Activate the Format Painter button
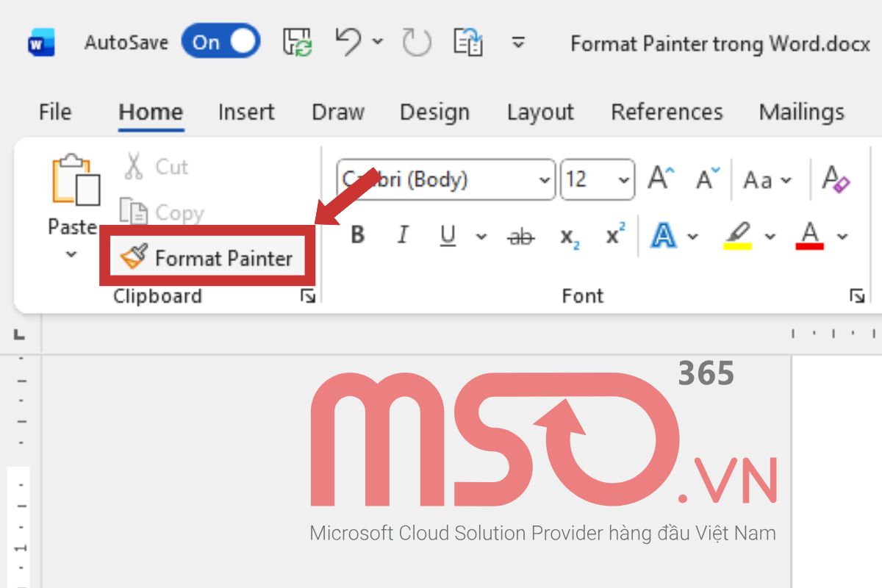 207,258
